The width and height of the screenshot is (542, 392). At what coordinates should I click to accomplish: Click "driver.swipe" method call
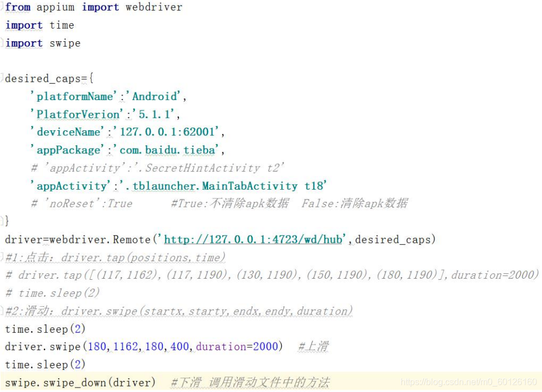42,346
